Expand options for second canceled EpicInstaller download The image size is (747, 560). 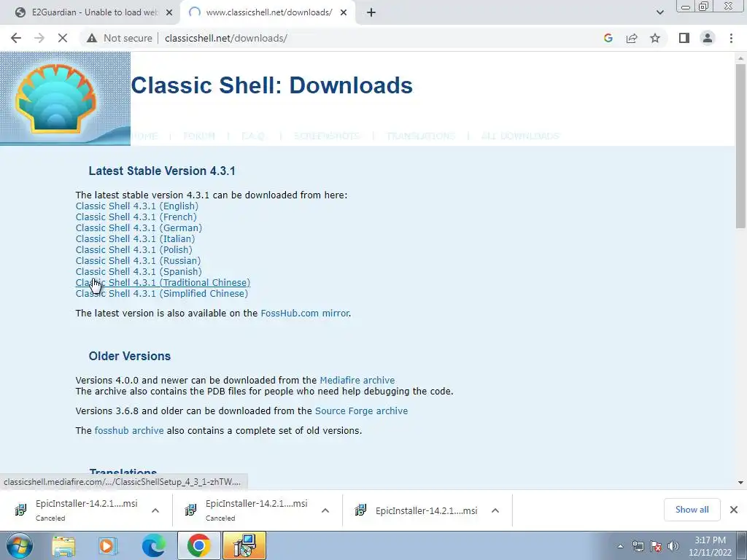coord(325,510)
